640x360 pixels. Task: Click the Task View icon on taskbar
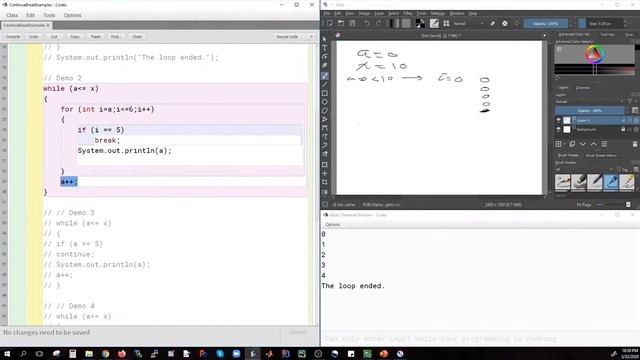tap(39, 353)
